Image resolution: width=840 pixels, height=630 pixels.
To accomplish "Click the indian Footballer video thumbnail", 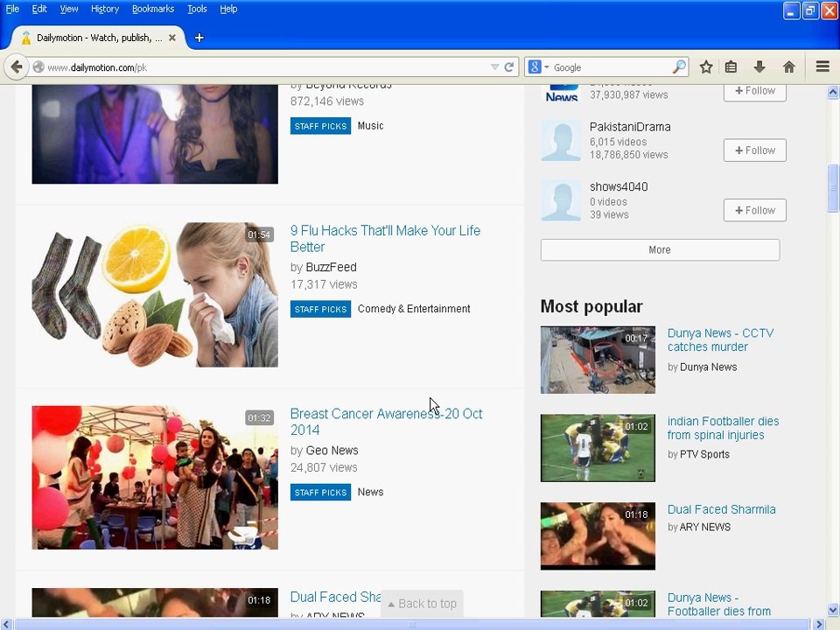I will click(x=598, y=448).
